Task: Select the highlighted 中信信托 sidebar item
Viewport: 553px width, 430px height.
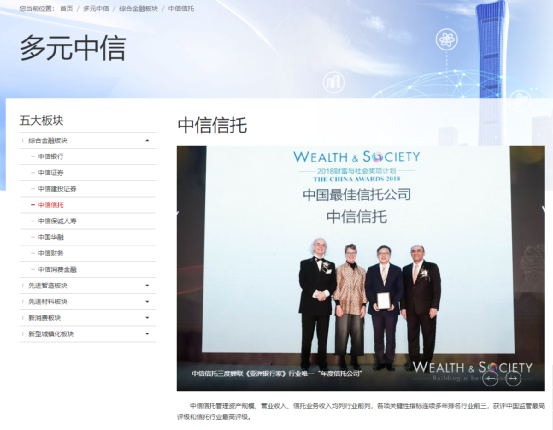Action: point(51,205)
